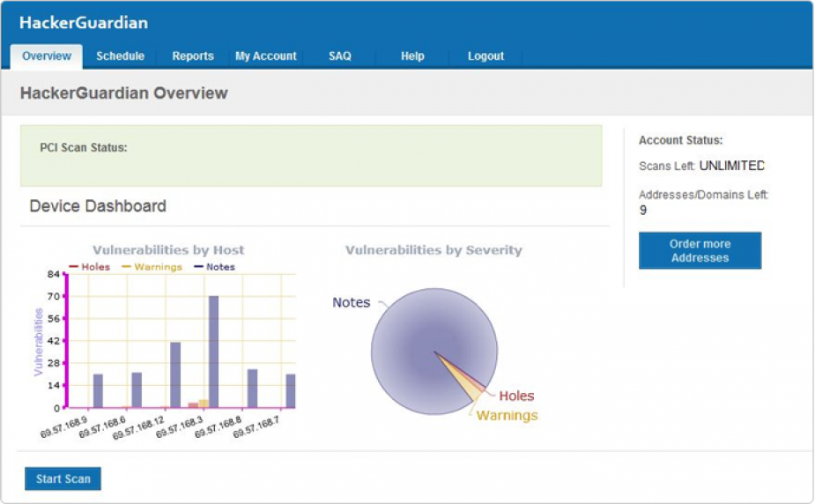815x504 pixels.
Task: Click the Notes legend entry
Action: [x=214, y=267]
